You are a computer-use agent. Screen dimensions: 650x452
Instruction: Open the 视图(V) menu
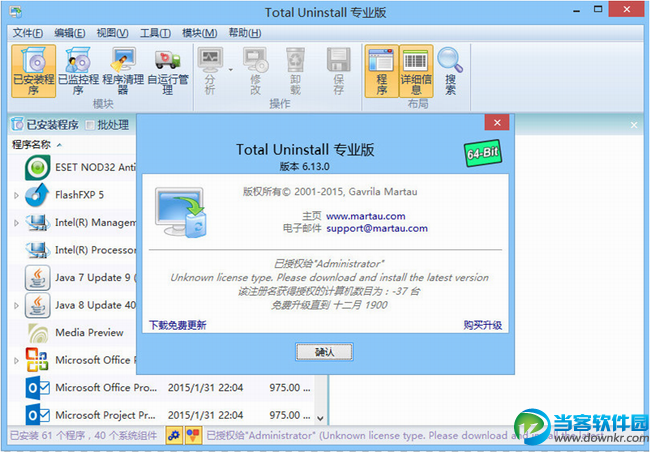coord(112,33)
